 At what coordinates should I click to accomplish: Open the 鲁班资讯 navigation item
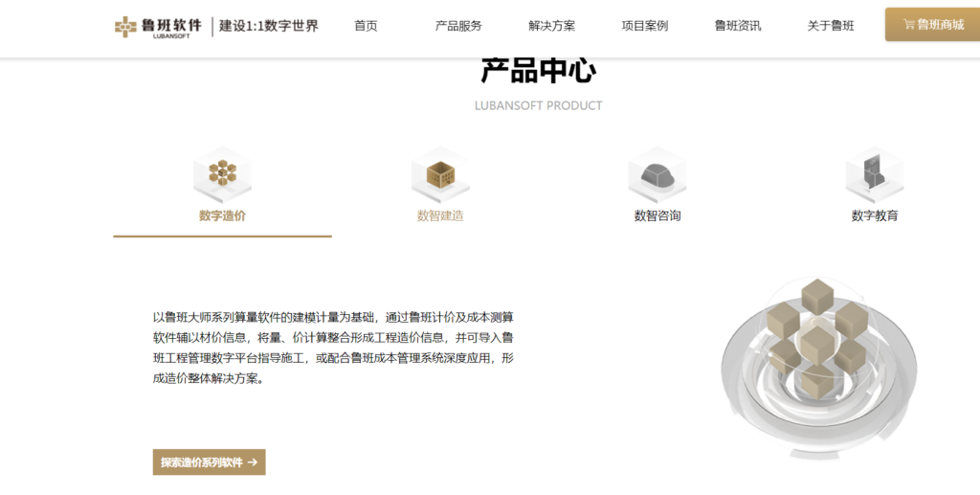pos(738,26)
